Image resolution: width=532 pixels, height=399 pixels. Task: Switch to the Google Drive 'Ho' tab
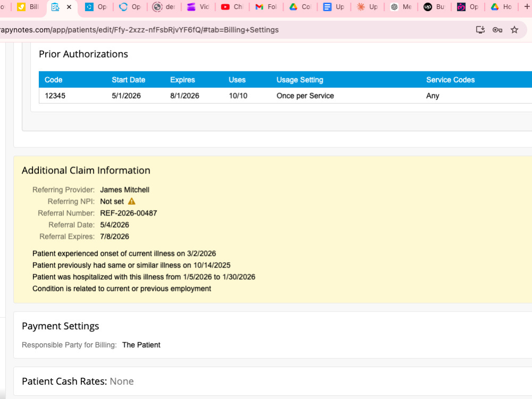(x=502, y=7)
